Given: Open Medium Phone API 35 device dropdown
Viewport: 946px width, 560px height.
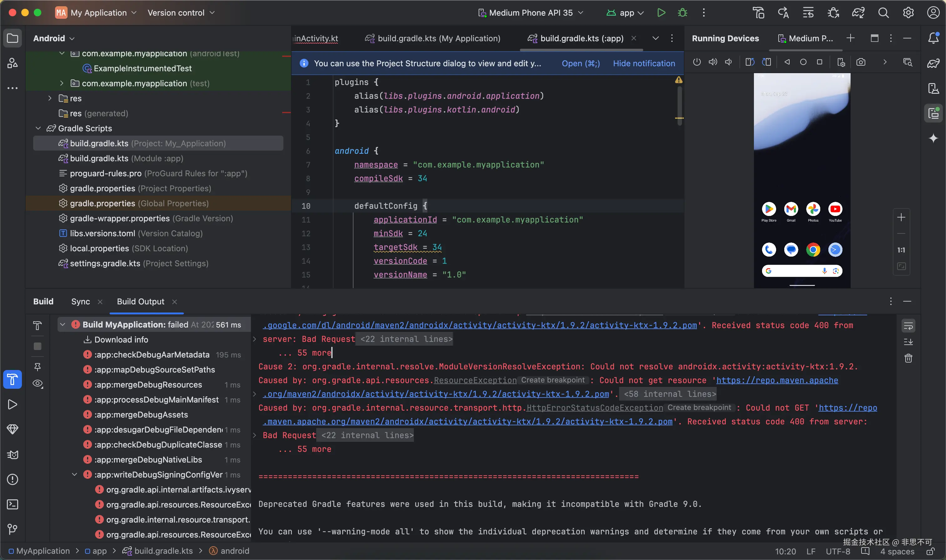Looking at the screenshot, I should coord(531,13).
